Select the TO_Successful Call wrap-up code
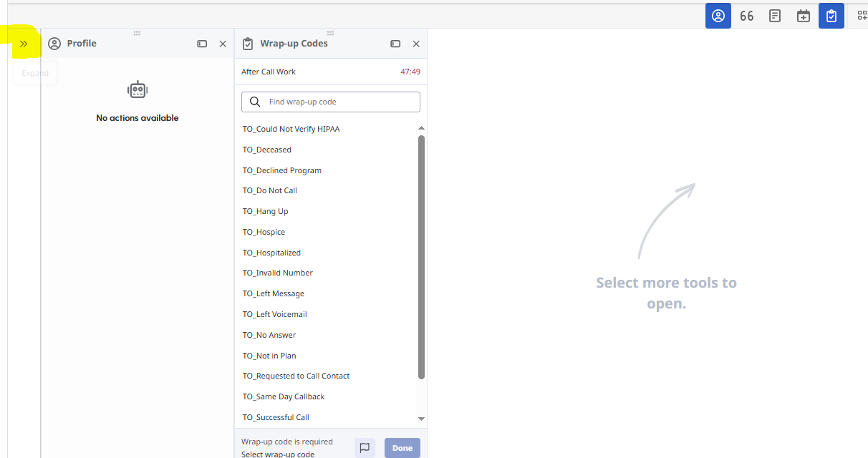 276,417
